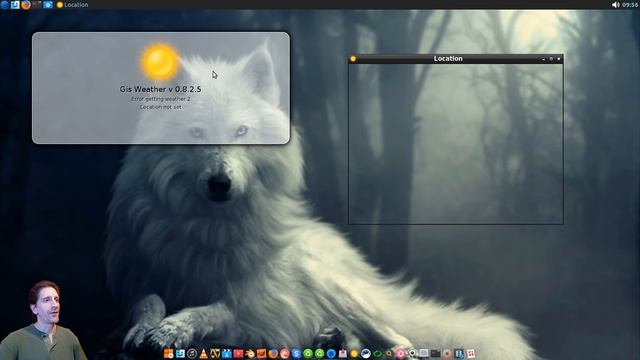This screenshot has height=360, width=640.
Task: Launch Firefox from the dock
Action: 273,353
